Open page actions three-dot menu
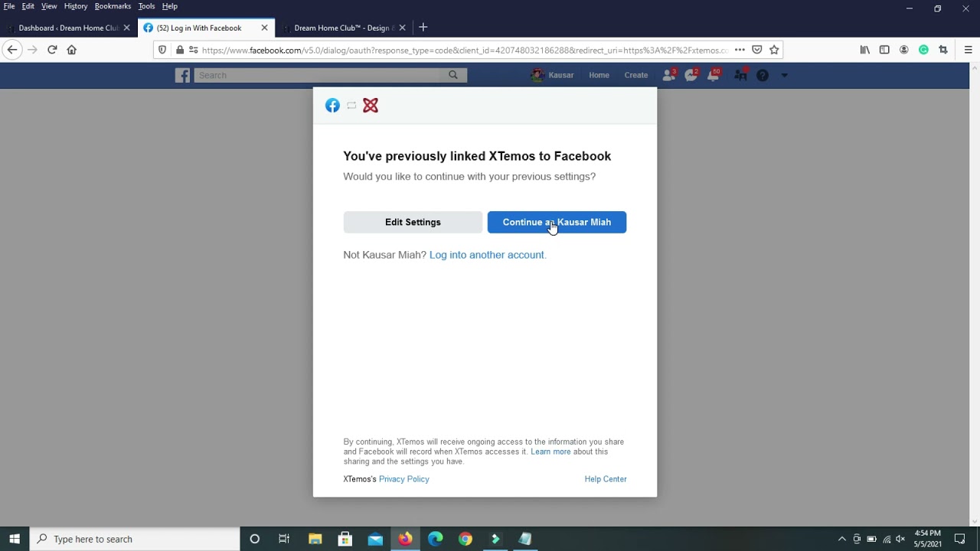The height and width of the screenshot is (551, 980). [740, 50]
